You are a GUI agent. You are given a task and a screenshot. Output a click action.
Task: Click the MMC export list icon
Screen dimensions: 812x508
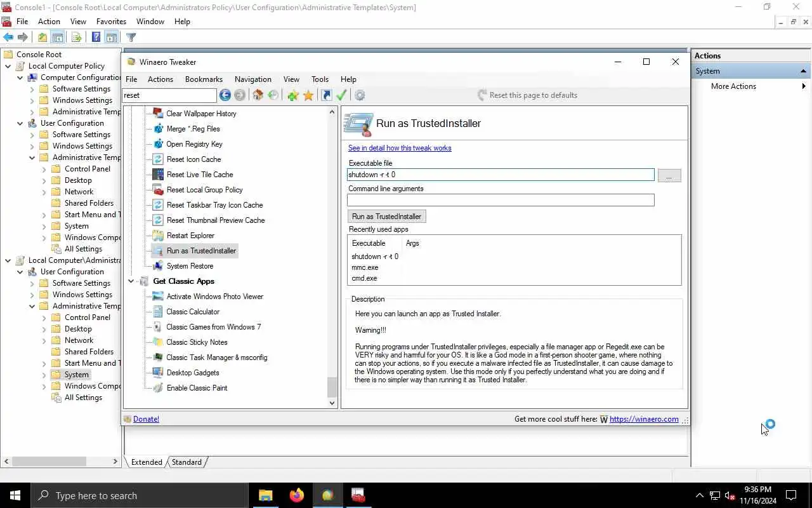point(76,37)
